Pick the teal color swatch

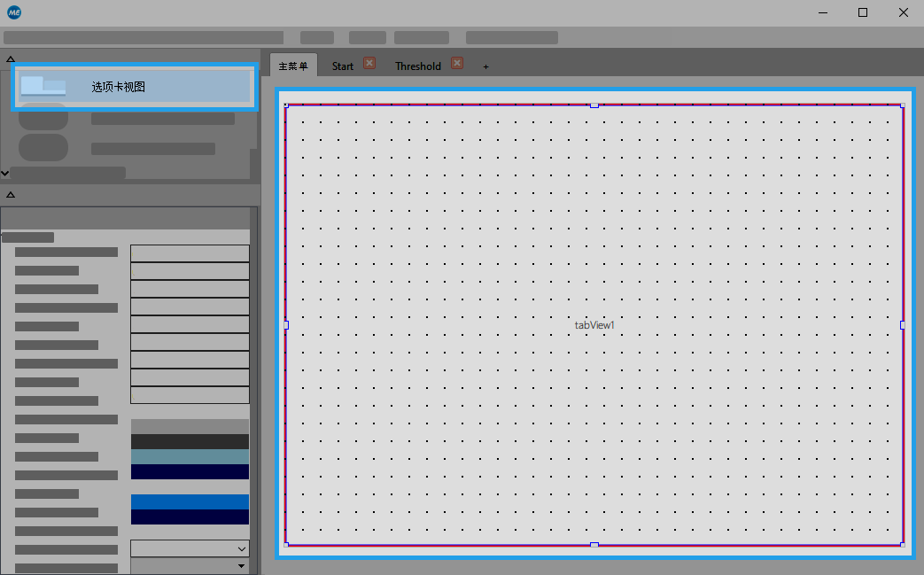tap(190, 456)
